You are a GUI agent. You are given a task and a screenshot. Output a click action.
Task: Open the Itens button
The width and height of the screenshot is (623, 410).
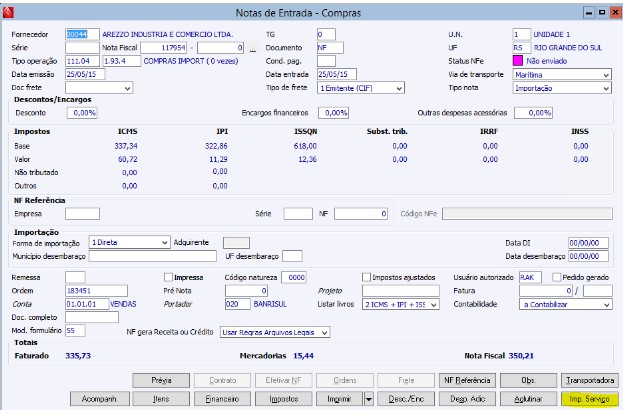pos(161,398)
